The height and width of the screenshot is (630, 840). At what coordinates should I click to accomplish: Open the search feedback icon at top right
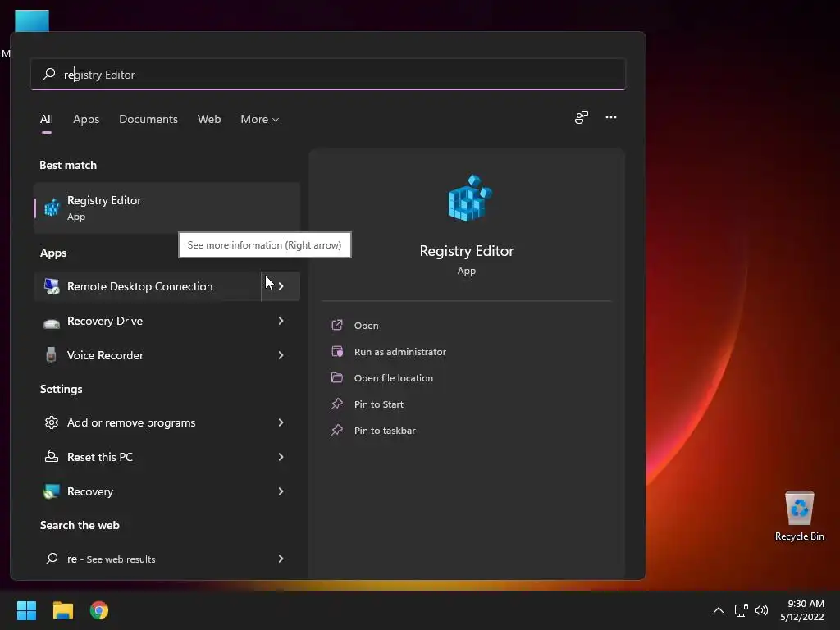582,118
